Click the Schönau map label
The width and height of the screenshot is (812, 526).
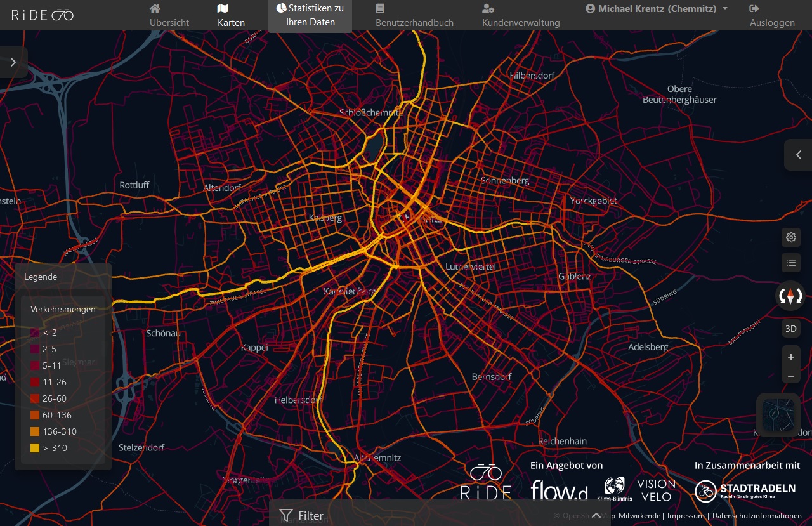164,333
